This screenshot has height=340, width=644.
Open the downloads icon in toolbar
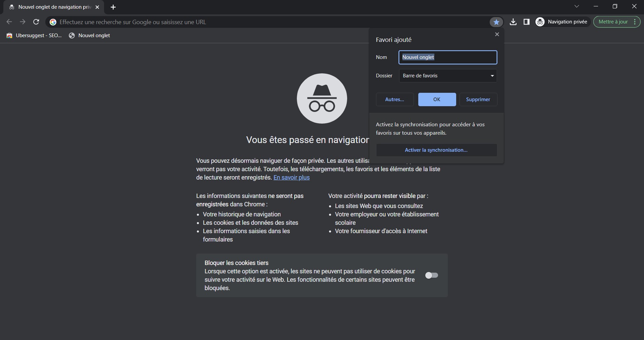coord(513,22)
